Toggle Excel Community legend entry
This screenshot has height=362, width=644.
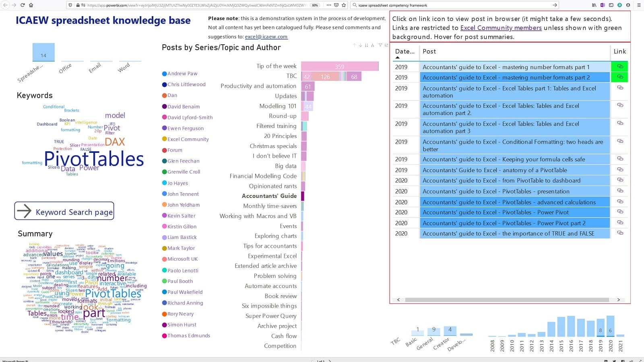tap(188, 139)
